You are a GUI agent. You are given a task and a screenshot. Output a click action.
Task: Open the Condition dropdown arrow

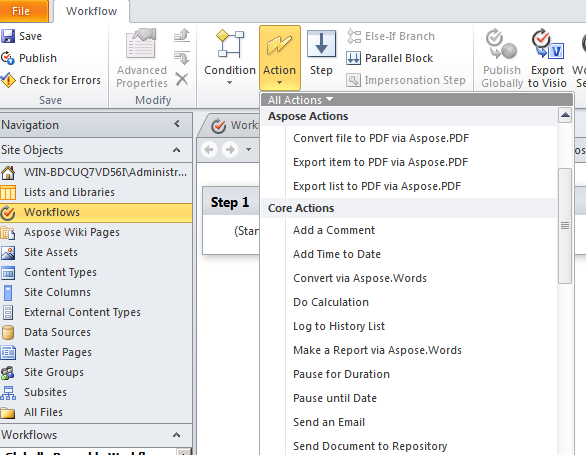coord(230,83)
